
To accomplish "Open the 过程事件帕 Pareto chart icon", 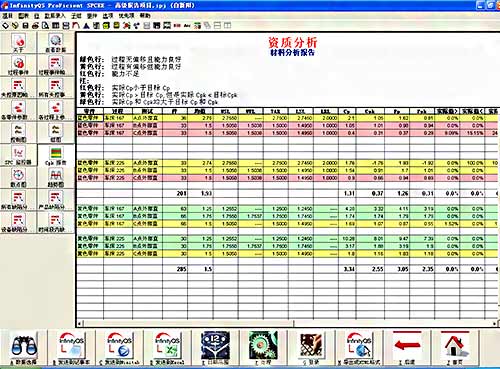I will pyautogui.click(x=56, y=65).
